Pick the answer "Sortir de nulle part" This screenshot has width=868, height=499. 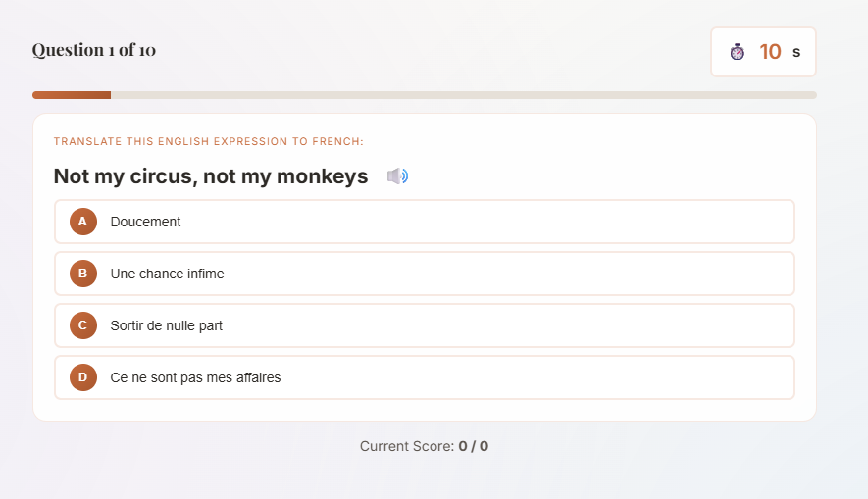[x=167, y=325]
